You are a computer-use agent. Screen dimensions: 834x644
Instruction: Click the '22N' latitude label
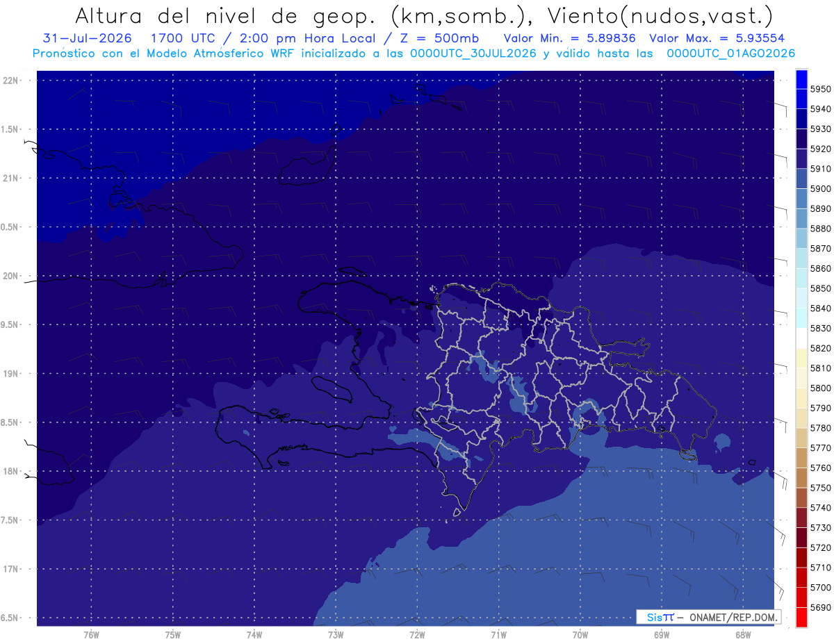coord(12,80)
